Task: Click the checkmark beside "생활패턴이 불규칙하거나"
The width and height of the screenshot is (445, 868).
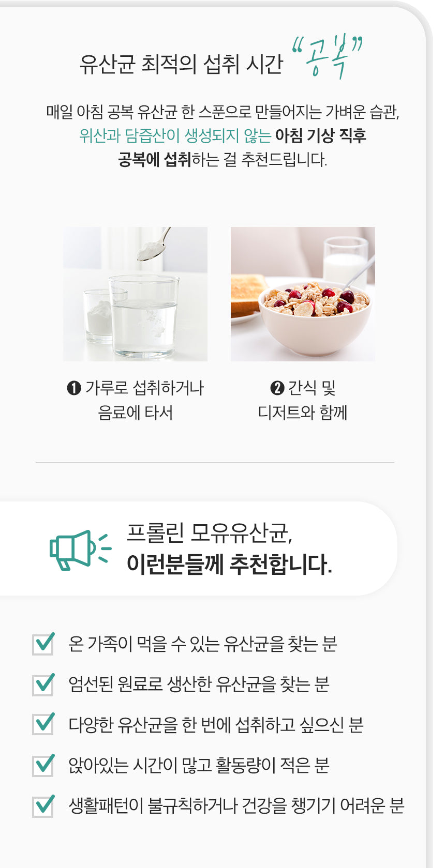Action: tap(43, 805)
